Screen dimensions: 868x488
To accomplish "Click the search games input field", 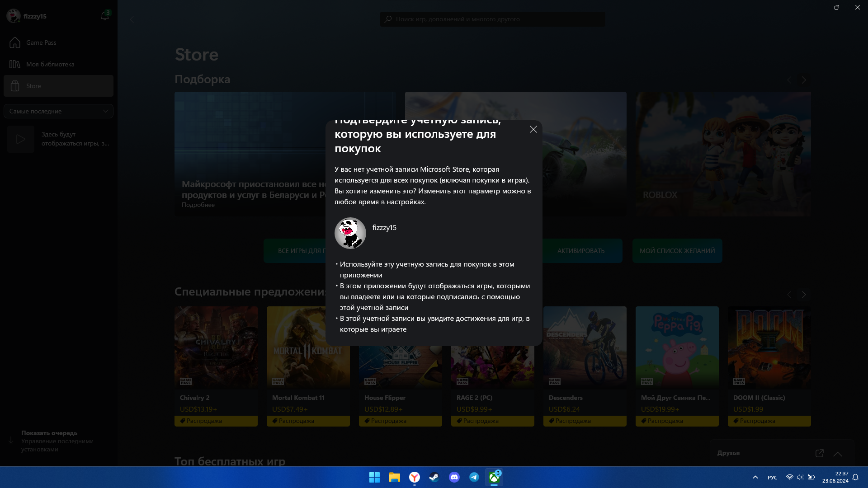I will click(493, 19).
